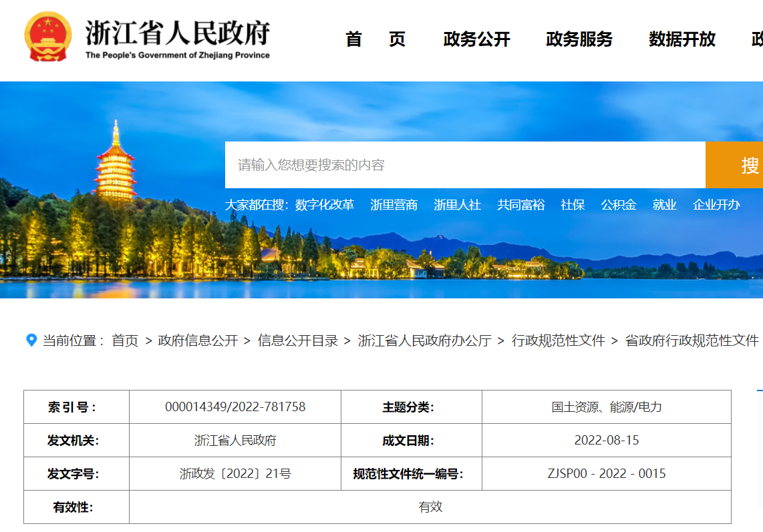Click the 共同富裕 hot search link
This screenshot has height=532, width=763.
point(521,205)
